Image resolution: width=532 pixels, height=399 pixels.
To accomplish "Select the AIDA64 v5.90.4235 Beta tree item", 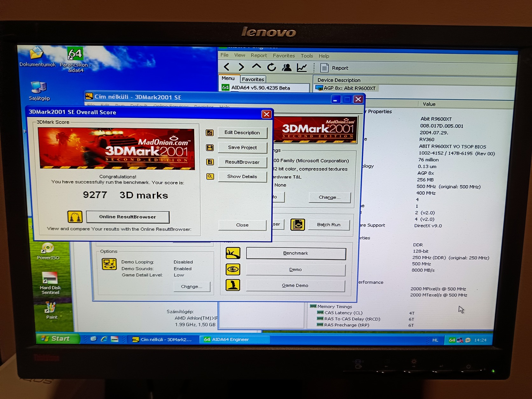I will pyautogui.click(x=260, y=88).
